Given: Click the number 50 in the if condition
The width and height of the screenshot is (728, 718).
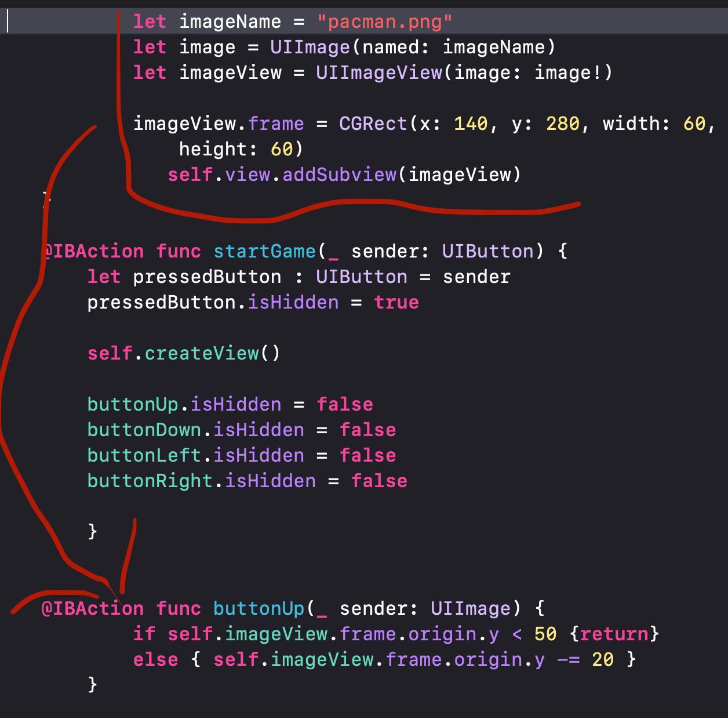Looking at the screenshot, I should 545,634.
